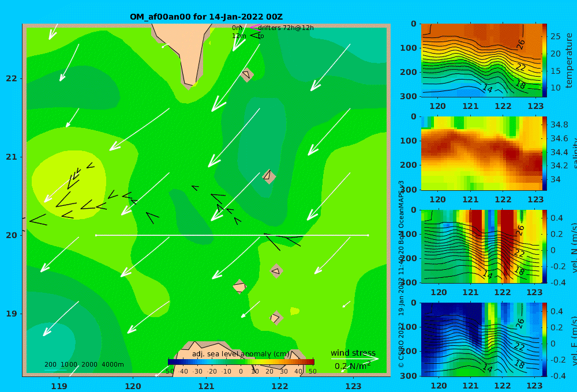577x392 pixels.
Task: Click the '14' contour label in vel. E panel
Action: [x=488, y=368]
